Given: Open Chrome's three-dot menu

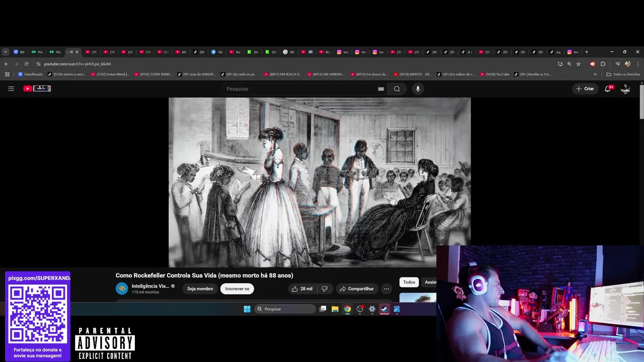Looking at the screenshot, I should (x=638, y=64).
